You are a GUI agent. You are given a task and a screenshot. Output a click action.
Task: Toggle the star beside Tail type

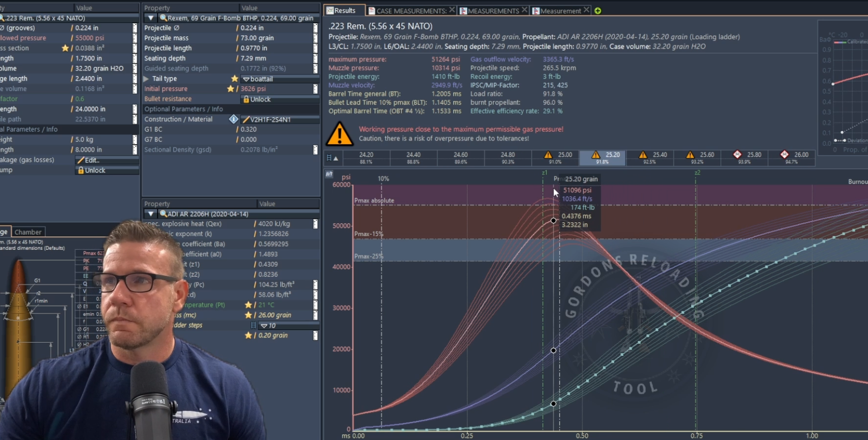pyautogui.click(x=234, y=79)
